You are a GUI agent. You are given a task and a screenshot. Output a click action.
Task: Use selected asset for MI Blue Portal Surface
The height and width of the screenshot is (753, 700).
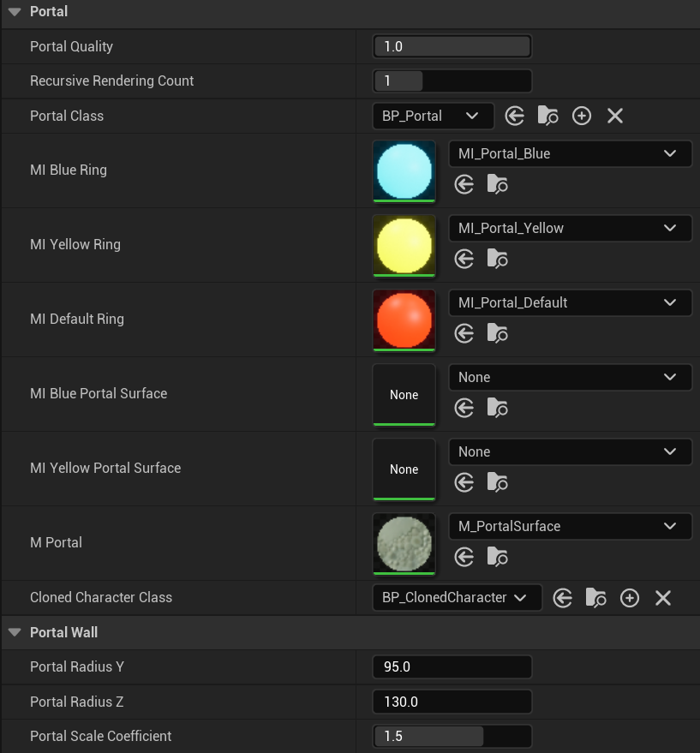tap(464, 408)
